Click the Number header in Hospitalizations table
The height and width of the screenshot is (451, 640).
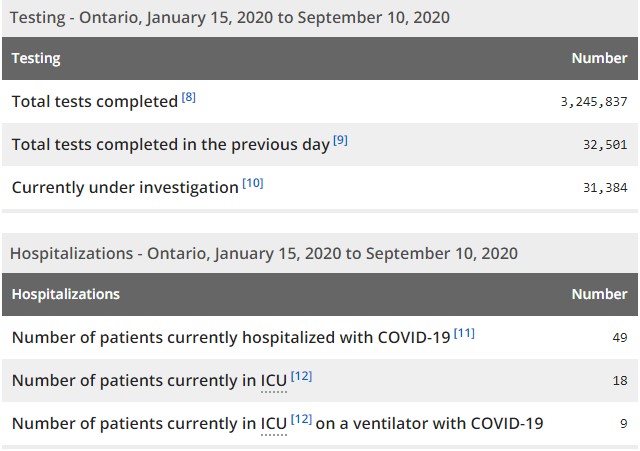599,294
